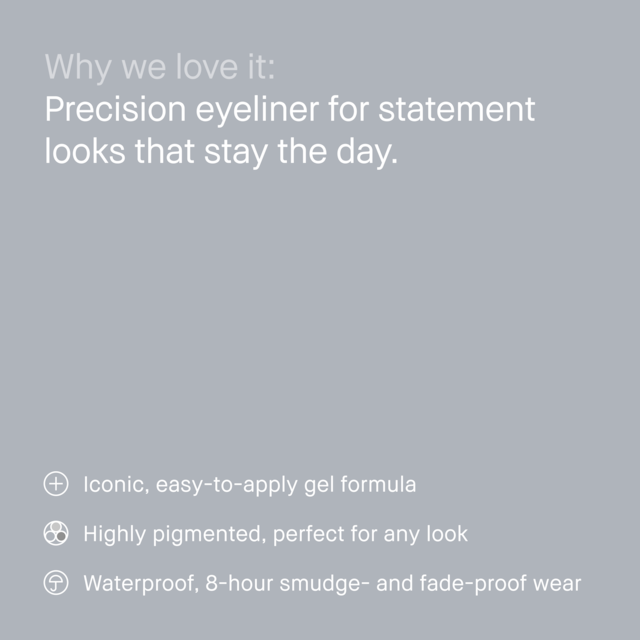Click the word "love" in the heading

click(207, 67)
